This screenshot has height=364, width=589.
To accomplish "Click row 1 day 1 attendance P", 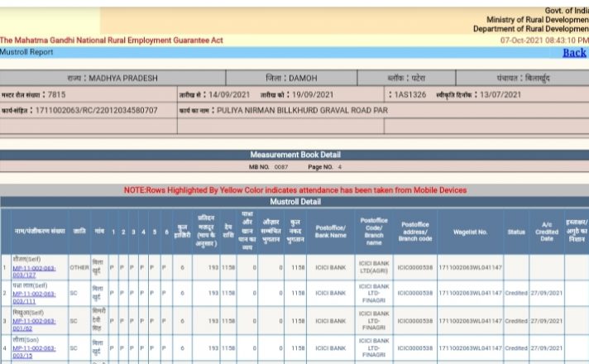I will coord(112,267).
